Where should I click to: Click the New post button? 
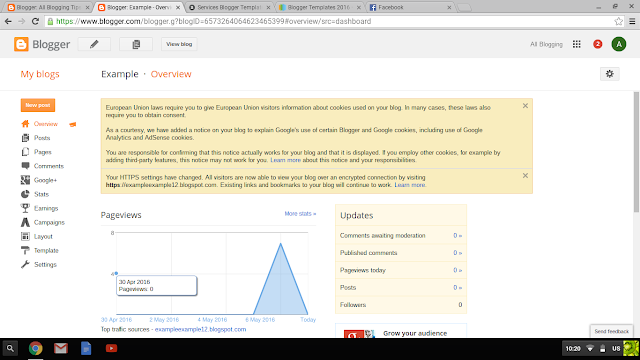point(38,105)
